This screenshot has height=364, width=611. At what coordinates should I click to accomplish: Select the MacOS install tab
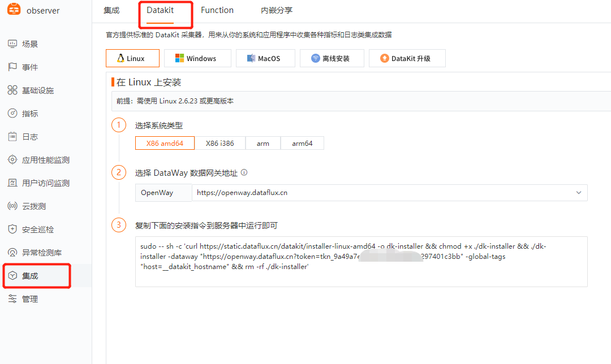coord(265,58)
